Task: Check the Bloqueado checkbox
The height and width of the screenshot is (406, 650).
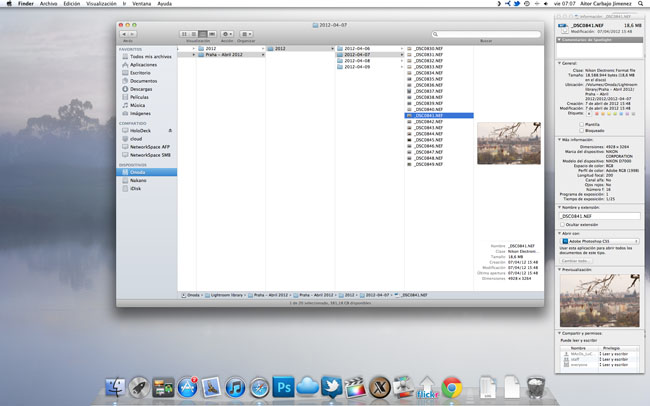Action: pos(580,130)
